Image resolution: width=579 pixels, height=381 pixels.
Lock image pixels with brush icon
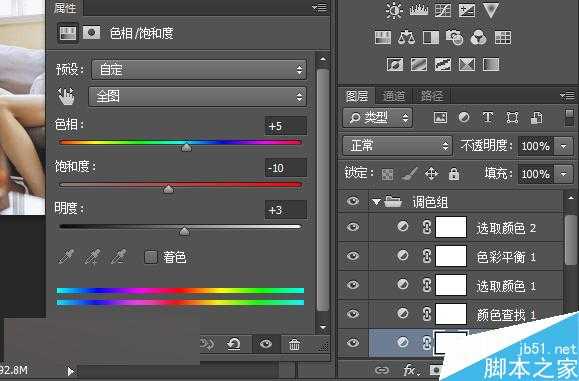pyautogui.click(x=409, y=174)
